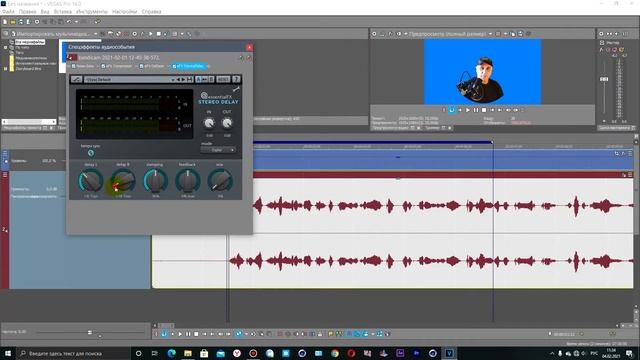The height and width of the screenshot is (360, 640).
Task: Close the audio event FX dialog
Action: (x=249, y=47)
